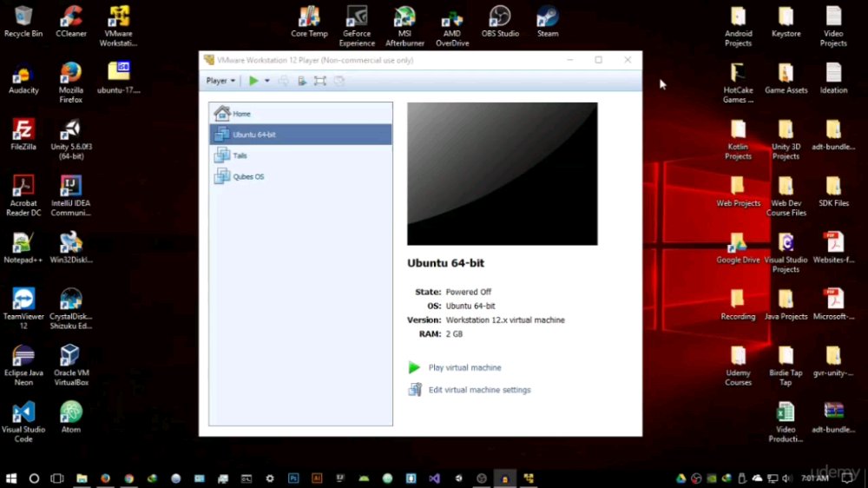Select Qubes OS virtual machine in library

300,176
